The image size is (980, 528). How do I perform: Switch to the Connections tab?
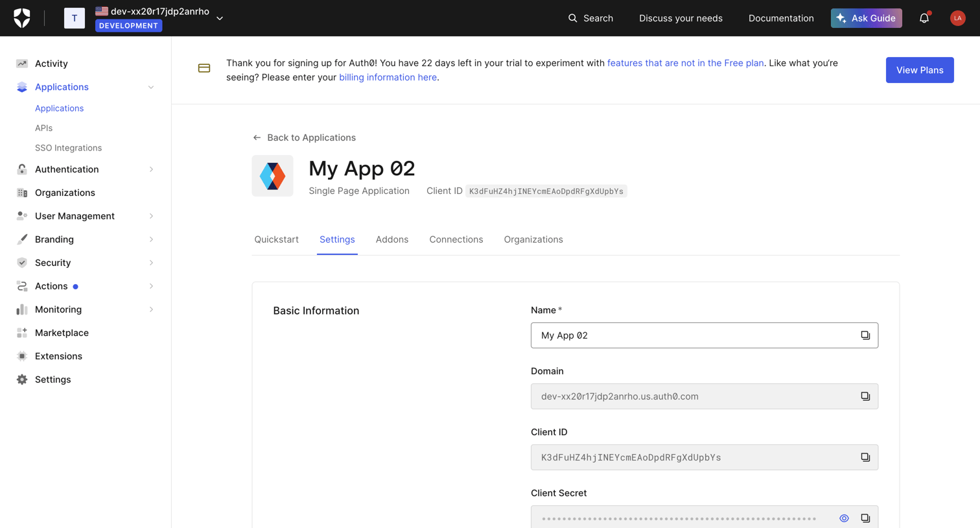tap(456, 239)
